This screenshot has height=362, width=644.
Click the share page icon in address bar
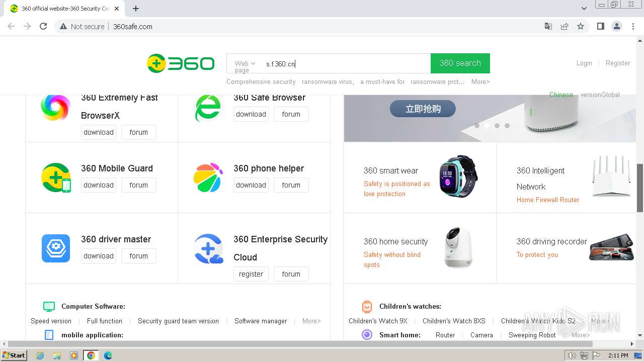click(565, 26)
